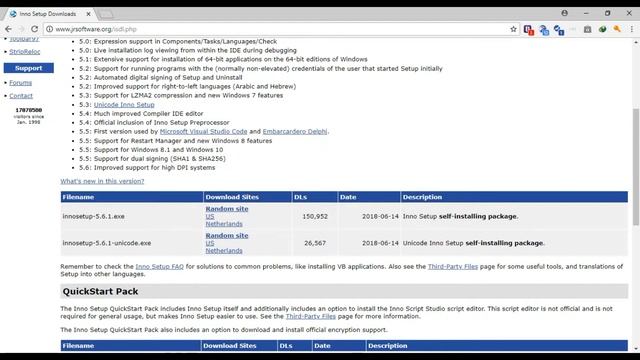The height and width of the screenshot is (360, 640).
Task: Follow the Unicode Inno Setup link
Action: 124,104
